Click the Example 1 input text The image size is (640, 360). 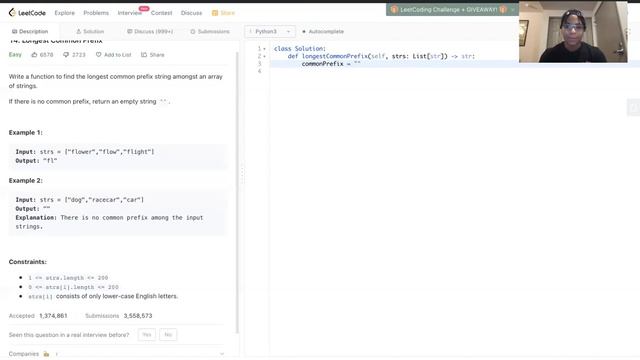click(x=85, y=152)
